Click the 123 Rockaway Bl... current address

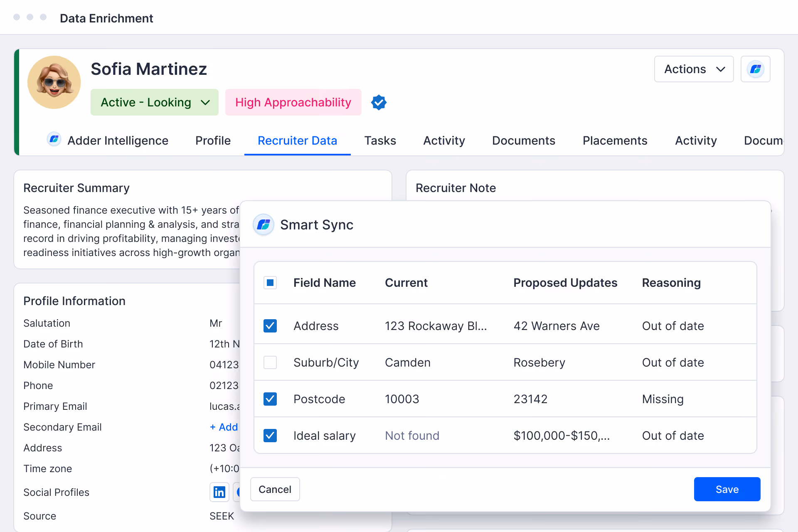tap(436, 326)
